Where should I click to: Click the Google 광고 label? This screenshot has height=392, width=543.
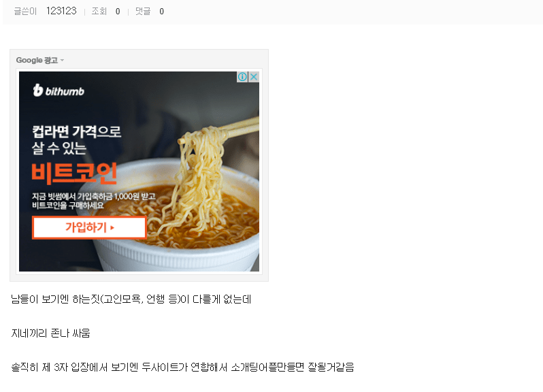(37, 61)
